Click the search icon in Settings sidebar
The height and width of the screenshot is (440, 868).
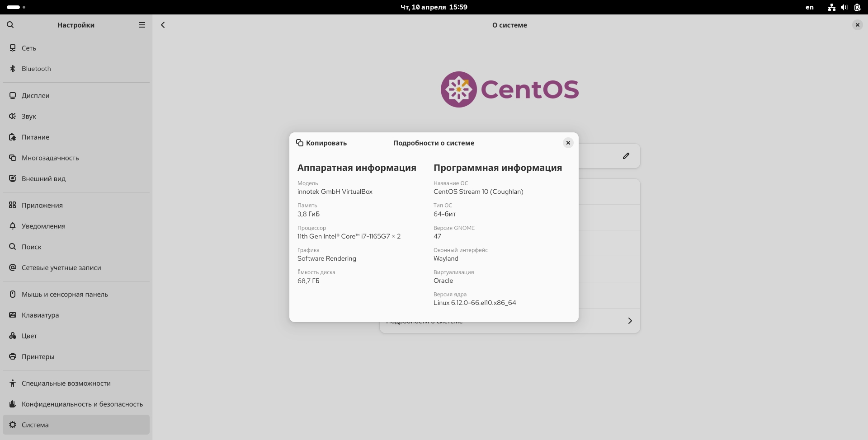coord(10,25)
